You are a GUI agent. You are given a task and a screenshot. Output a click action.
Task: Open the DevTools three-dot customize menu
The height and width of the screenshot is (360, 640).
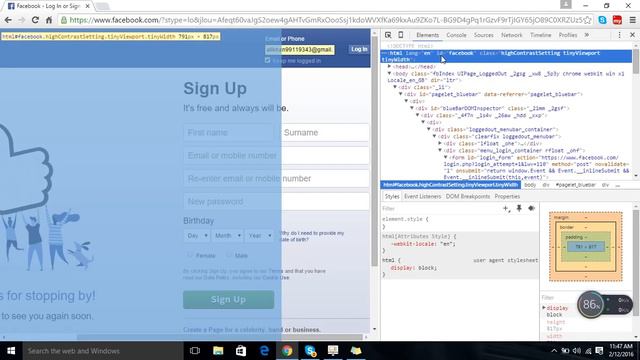coord(619,35)
